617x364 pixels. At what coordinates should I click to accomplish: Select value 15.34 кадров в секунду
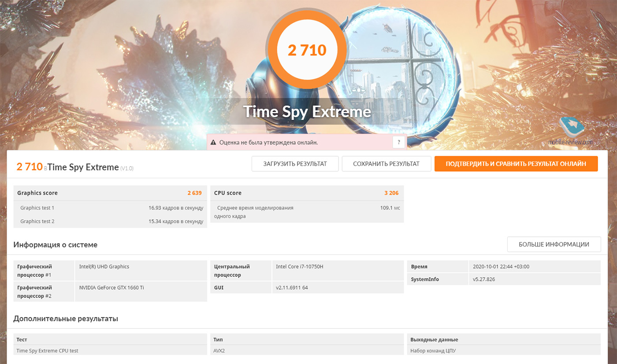pos(176,221)
